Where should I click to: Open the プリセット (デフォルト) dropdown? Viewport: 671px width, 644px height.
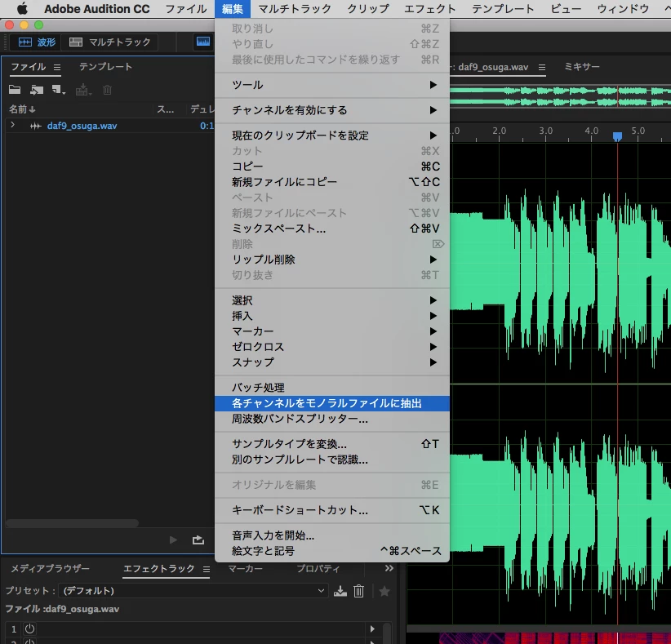click(193, 590)
